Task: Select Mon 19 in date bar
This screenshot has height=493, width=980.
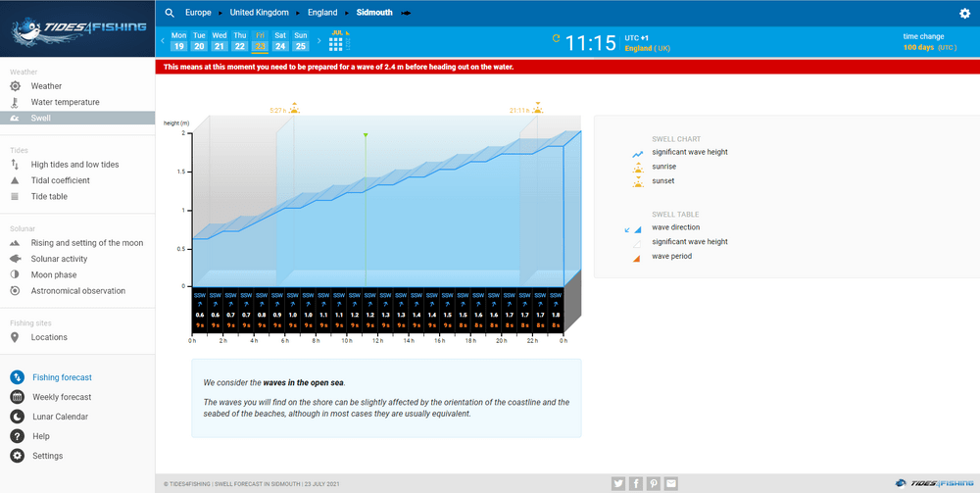Action: point(178,41)
